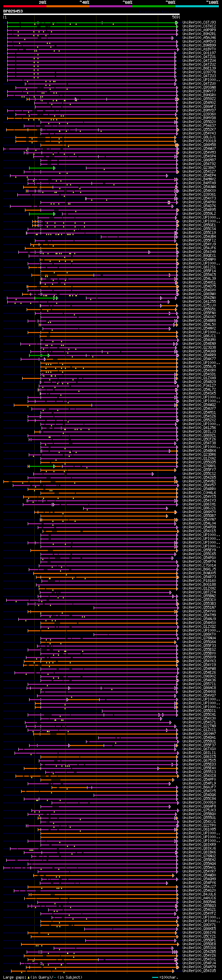Image resolution: width=222 pixels, height=980 pixels.
Task: Select the UniRef100_Q9GV71 label
Action: (x=199, y=925)
